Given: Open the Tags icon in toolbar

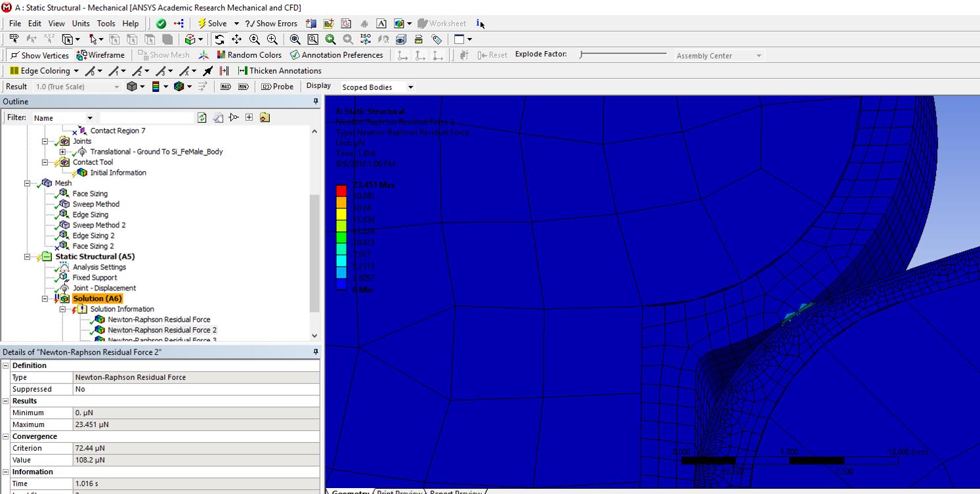Looking at the screenshot, I should coord(437,39).
